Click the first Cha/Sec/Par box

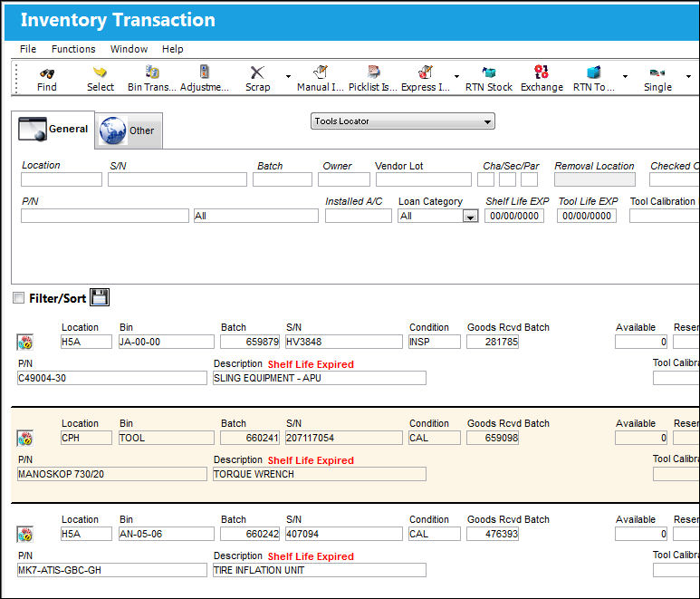click(x=485, y=179)
